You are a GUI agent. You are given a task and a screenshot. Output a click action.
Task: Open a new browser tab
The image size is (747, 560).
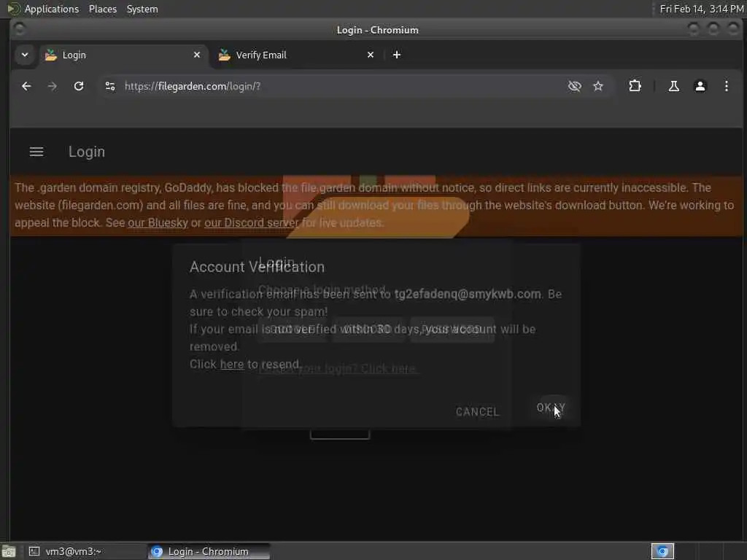(x=396, y=55)
